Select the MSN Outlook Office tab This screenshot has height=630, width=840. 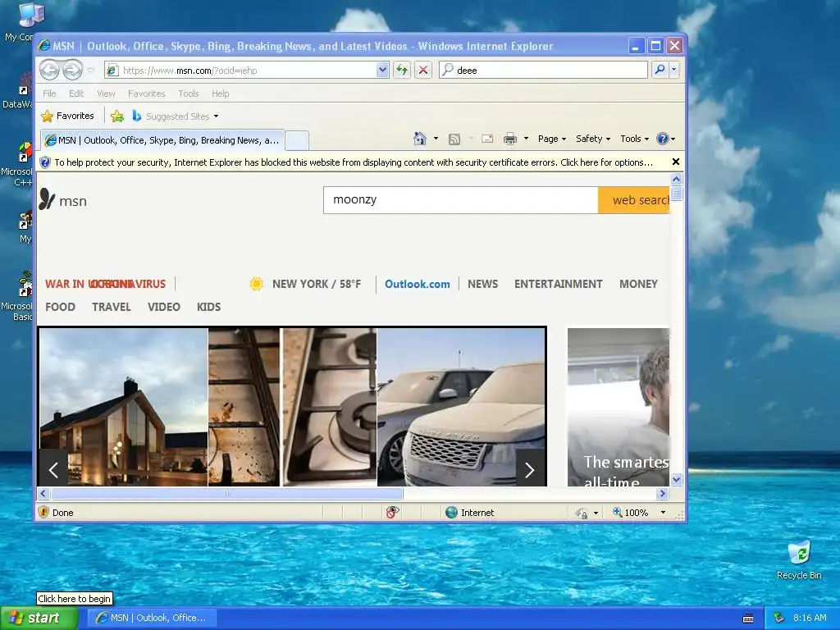point(163,140)
